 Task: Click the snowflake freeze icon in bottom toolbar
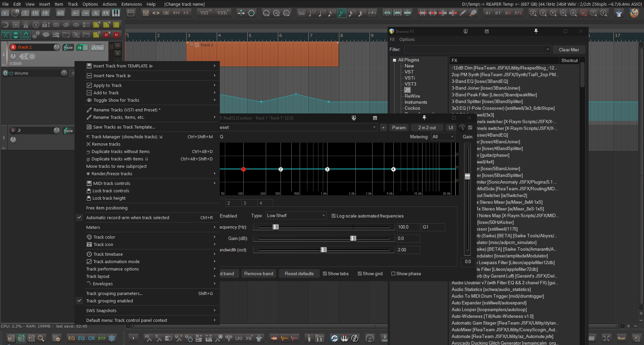tap(112, 338)
